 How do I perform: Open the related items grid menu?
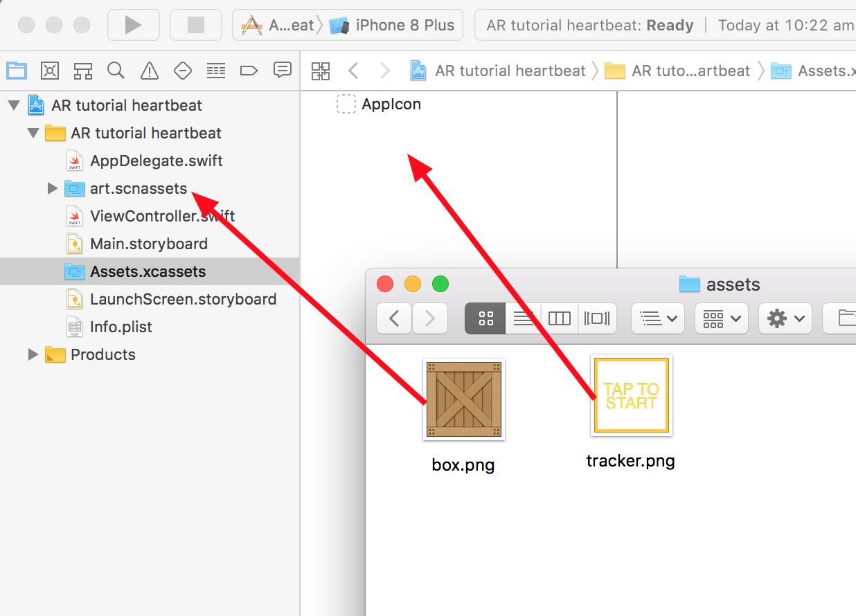pos(321,71)
